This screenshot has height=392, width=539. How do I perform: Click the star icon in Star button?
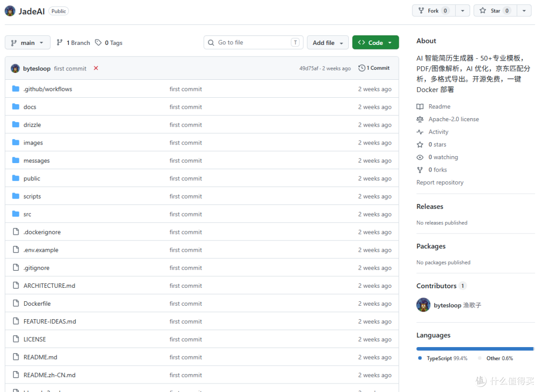(x=483, y=10)
